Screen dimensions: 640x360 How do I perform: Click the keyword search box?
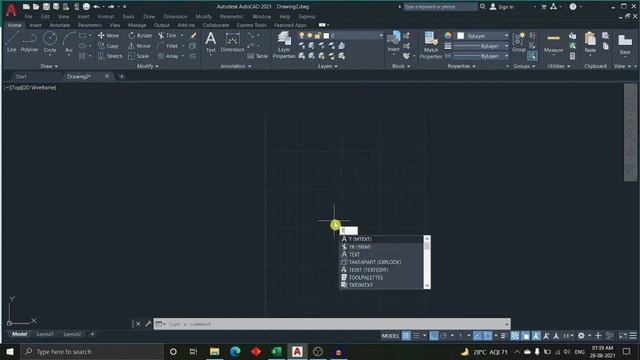440,7
